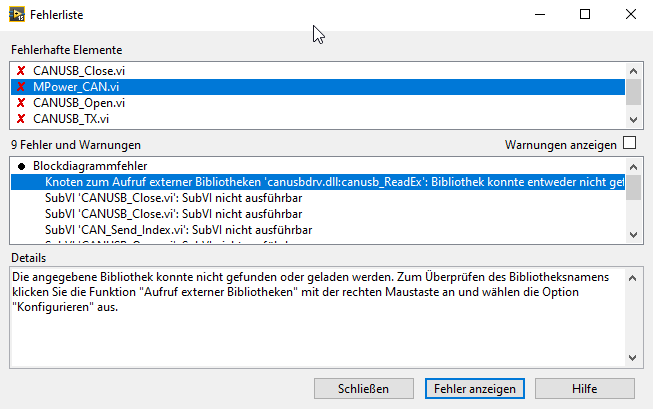Select CANUSB_TX.vi in the list
Image resolution: width=653 pixels, height=409 pixels.
pos(71,119)
